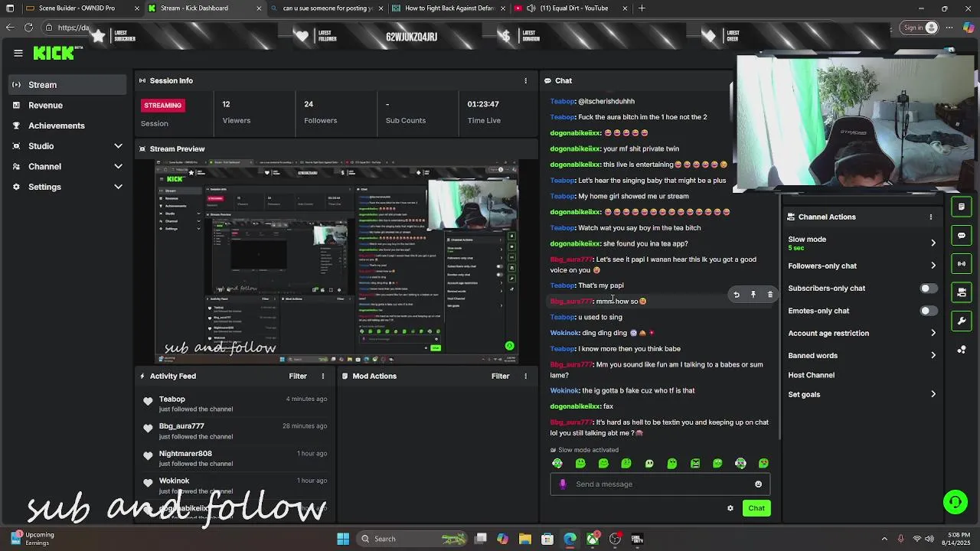Open Banned words options arrow

933,355
